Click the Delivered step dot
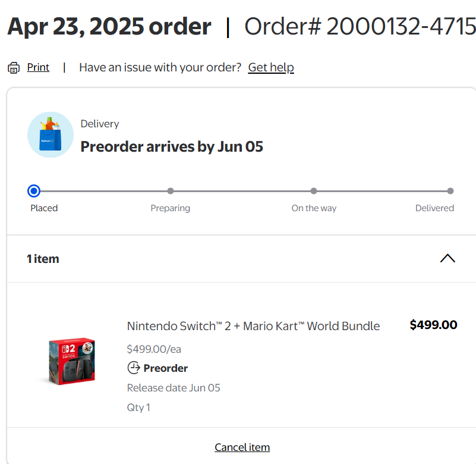476x464 pixels. 450,191
